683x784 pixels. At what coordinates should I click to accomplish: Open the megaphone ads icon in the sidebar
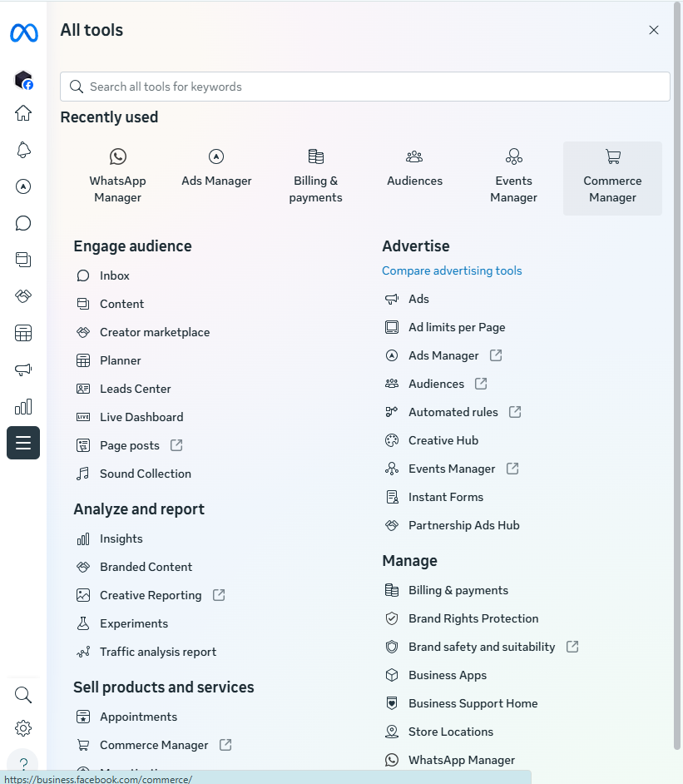tap(22, 370)
